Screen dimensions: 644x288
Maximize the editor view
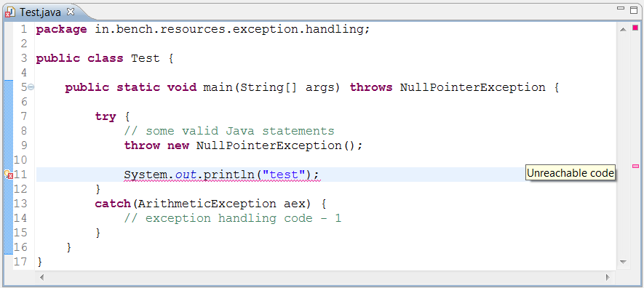coord(634,10)
